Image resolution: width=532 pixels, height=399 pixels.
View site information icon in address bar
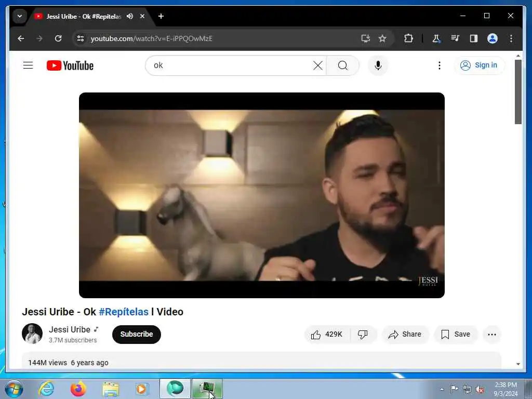click(81, 38)
